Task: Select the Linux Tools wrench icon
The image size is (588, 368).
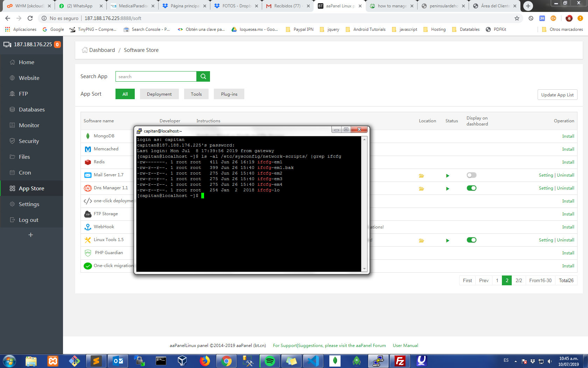Action: 88,240
